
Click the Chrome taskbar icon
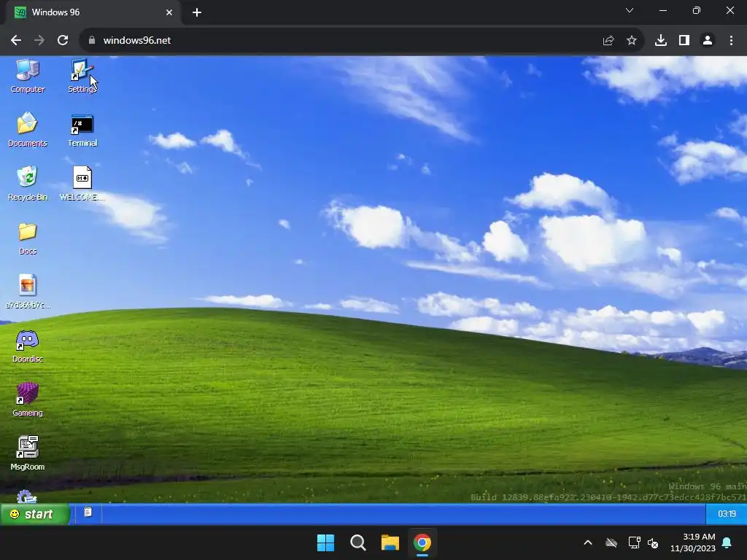pyautogui.click(x=422, y=542)
